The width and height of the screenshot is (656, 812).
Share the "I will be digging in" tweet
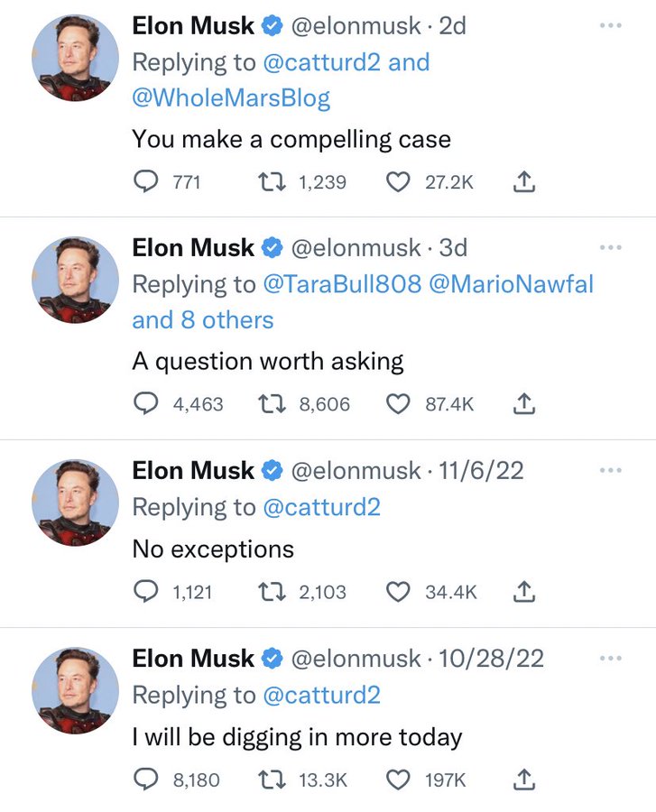click(x=524, y=780)
